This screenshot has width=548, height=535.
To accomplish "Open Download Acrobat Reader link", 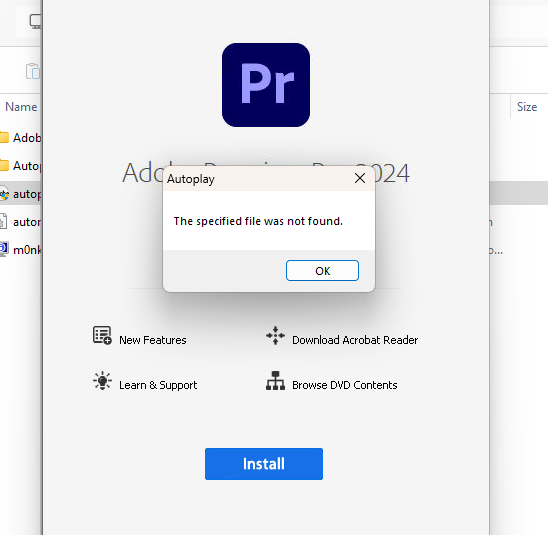I will click(355, 340).
